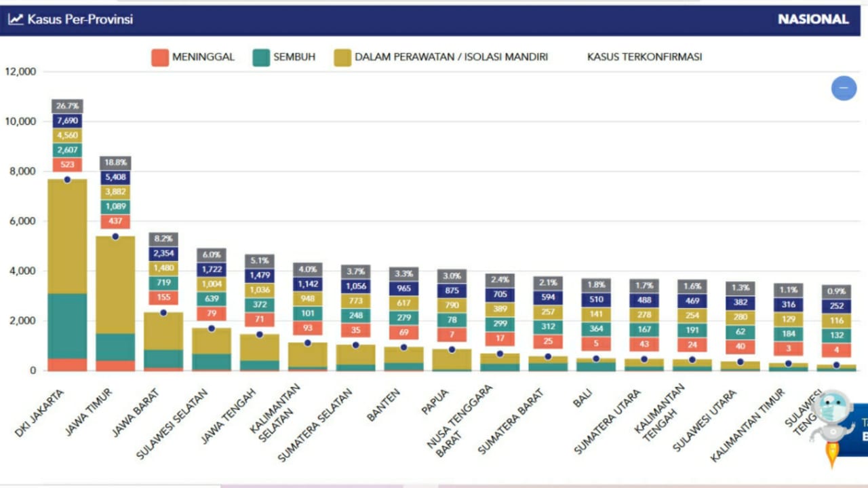The height and width of the screenshot is (488, 868).
Task: Click the NASIONAL label in header
Action: 813,20
